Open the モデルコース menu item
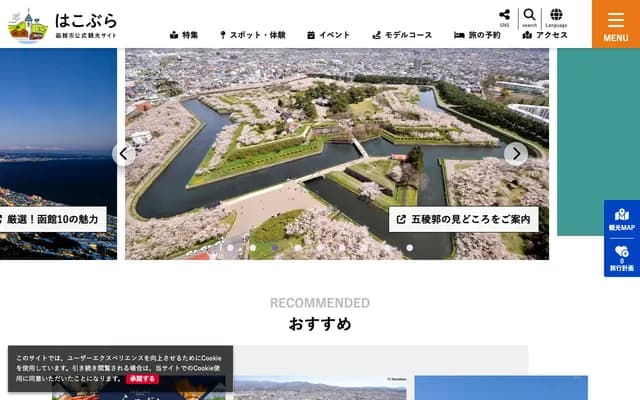 pos(402,35)
